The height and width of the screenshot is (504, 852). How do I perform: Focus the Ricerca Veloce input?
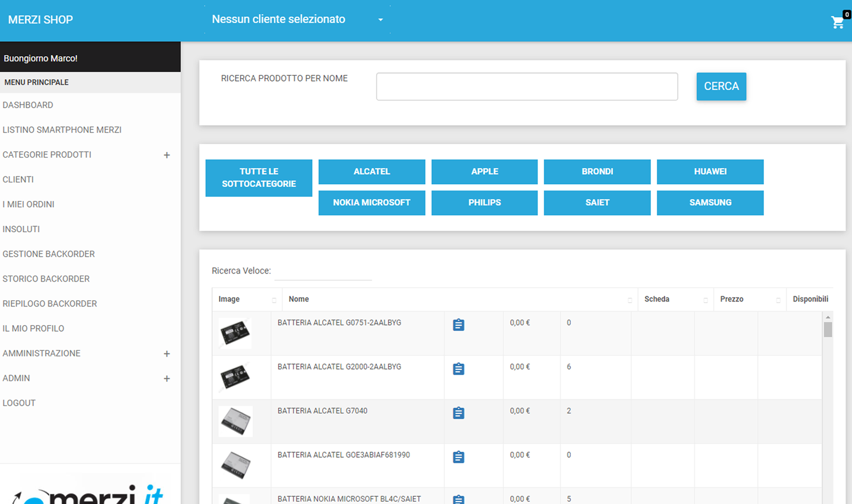click(323, 272)
